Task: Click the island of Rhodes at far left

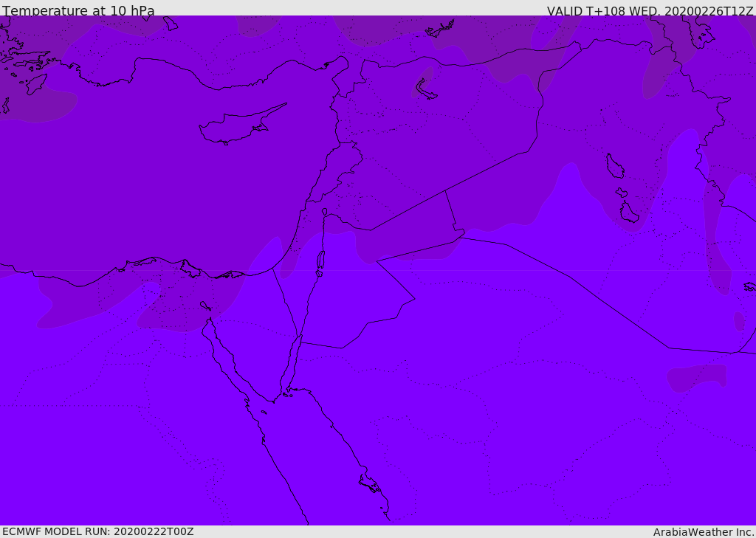Action: [35, 83]
